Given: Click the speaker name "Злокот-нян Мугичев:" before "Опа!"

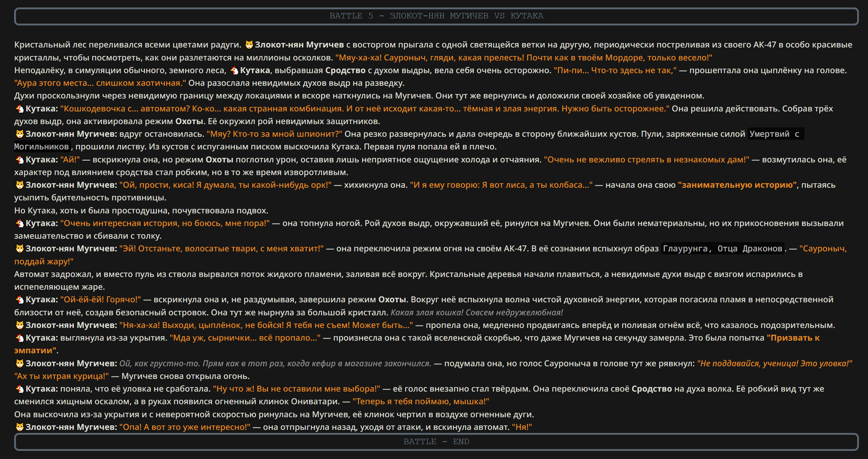Looking at the screenshot, I should (x=71, y=427).
